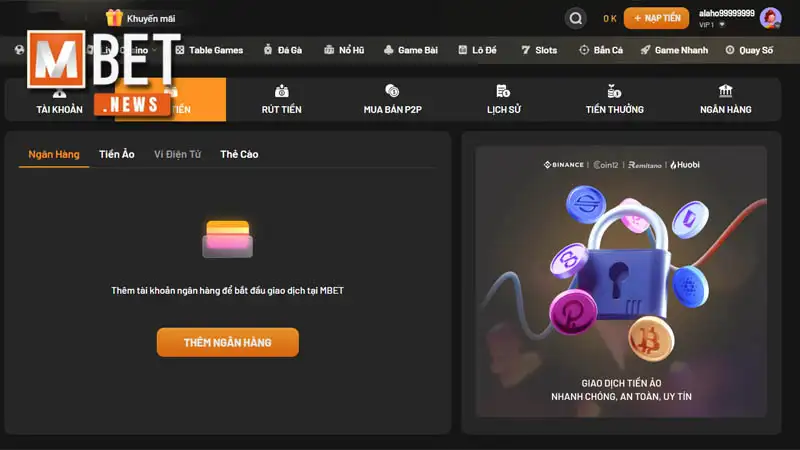Image resolution: width=800 pixels, height=450 pixels.
Task: Open Table Games category
Action: pos(209,50)
